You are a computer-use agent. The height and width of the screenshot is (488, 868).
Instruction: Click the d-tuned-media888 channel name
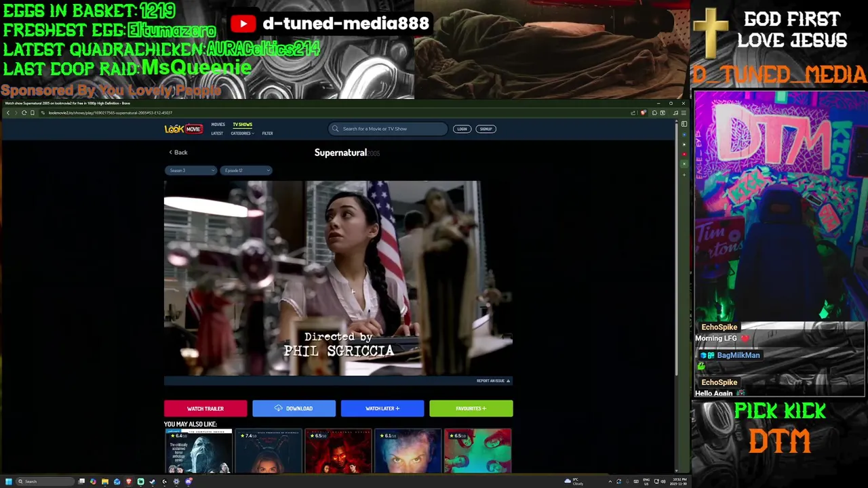tap(346, 23)
